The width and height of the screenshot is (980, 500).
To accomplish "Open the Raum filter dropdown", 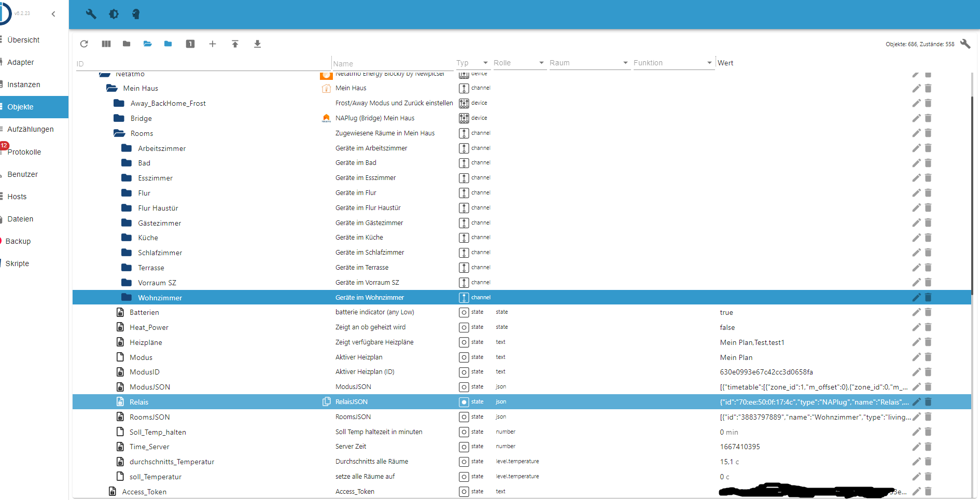I will tap(589, 63).
